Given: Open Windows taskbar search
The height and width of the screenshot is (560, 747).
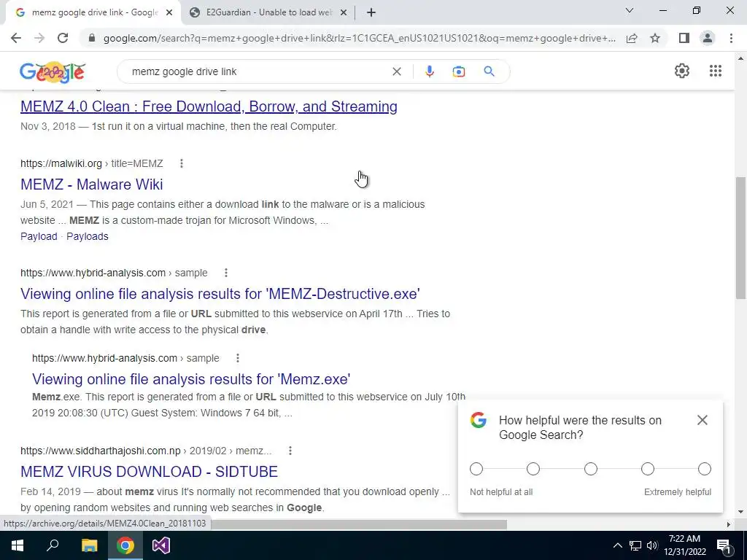Looking at the screenshot, I should [x=53, y=545].
